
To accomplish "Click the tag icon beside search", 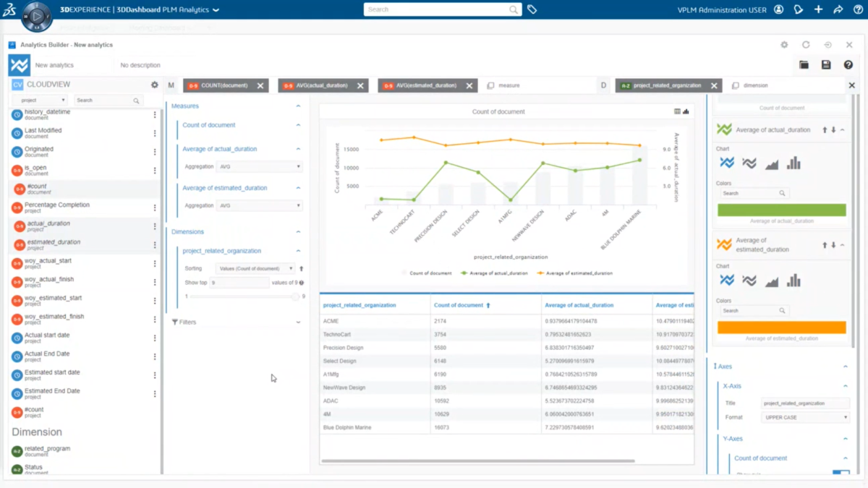I will (532, 10).
